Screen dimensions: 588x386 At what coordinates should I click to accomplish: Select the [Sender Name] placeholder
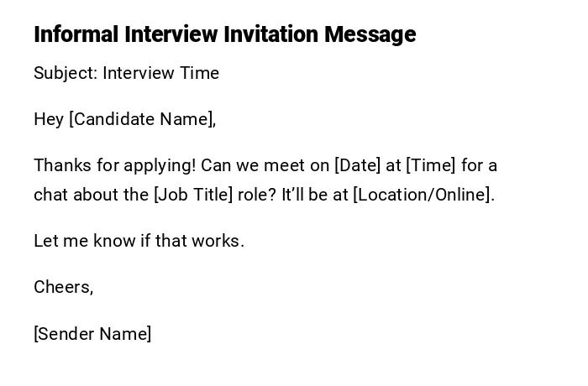click(x=92, y=334)
